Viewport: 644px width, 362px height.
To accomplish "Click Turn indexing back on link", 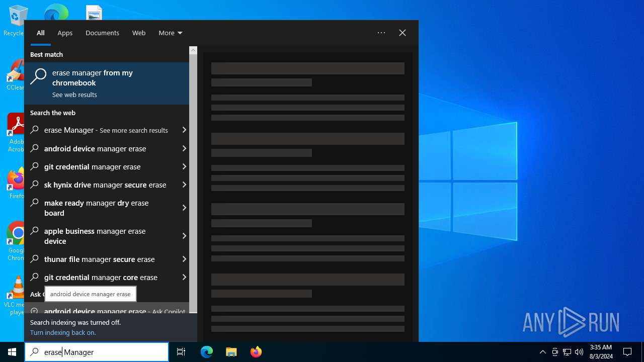I will coord(63,332).
